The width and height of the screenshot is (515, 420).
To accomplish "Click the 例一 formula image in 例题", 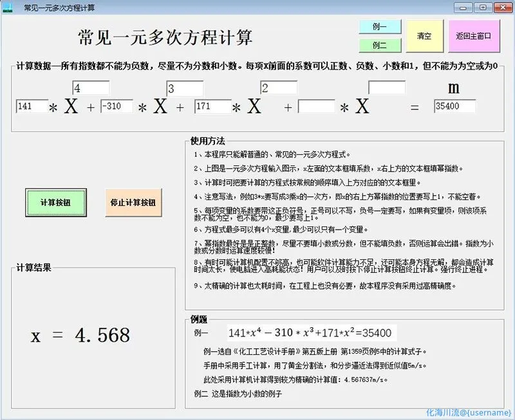I will pos(312,333).
